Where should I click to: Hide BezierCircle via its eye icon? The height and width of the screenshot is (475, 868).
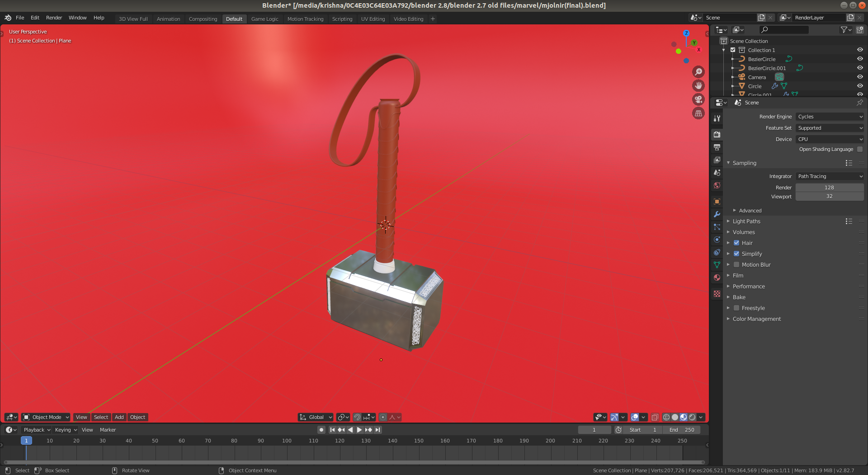point(860,59)
